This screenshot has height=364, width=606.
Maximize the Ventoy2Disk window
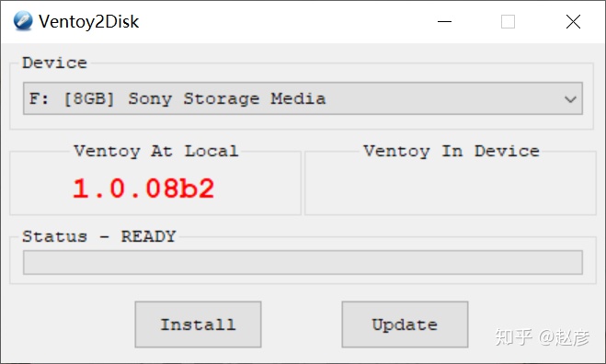pos(508,22)
